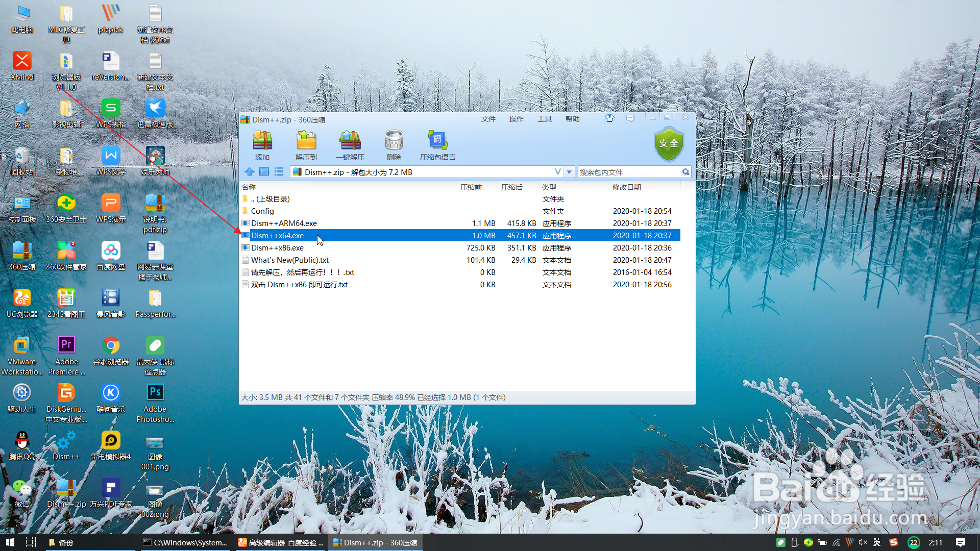Switch to detailed list view mode

279,172
